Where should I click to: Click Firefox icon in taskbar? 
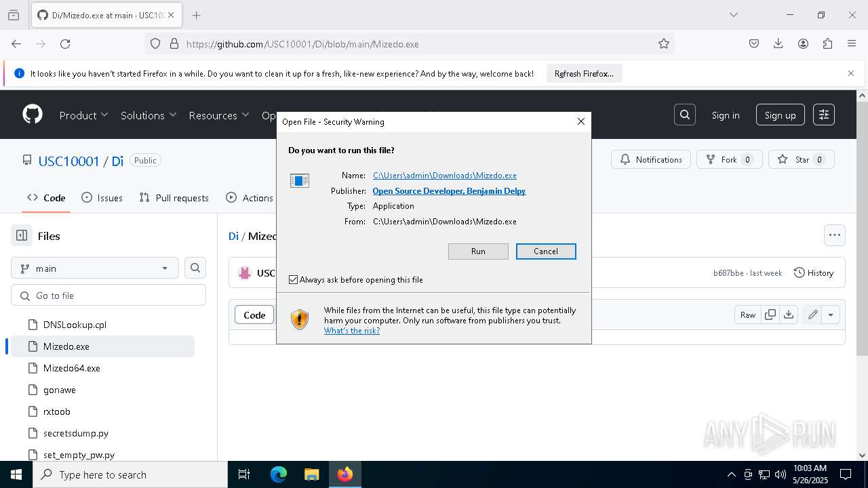(x=345, y=474)
